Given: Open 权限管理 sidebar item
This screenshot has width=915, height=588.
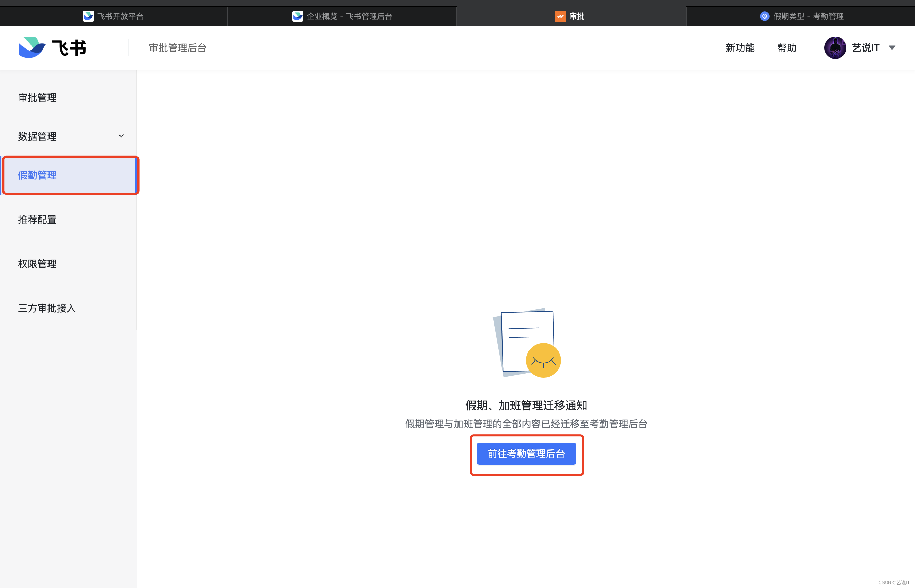Looking at the screenshot, I should (37, 264).
